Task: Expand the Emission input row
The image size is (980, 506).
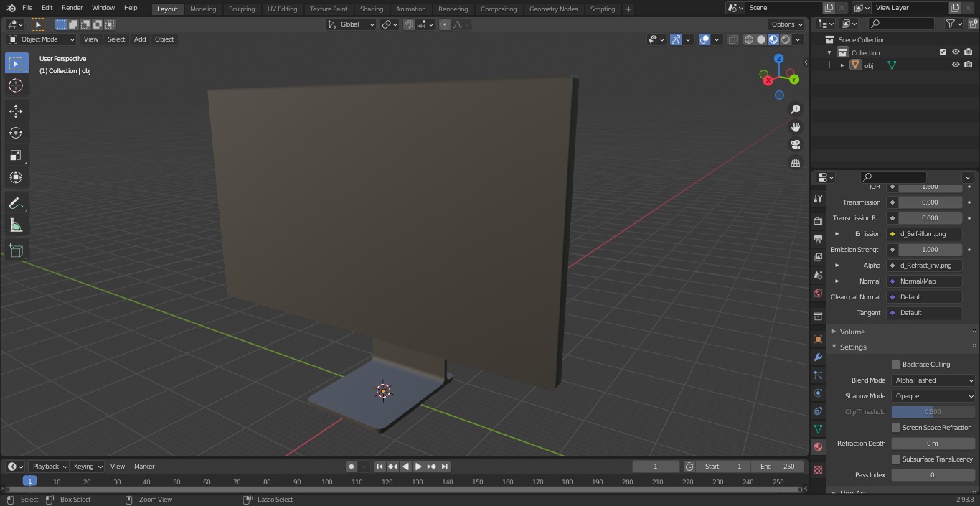Action: click(837, 234)
